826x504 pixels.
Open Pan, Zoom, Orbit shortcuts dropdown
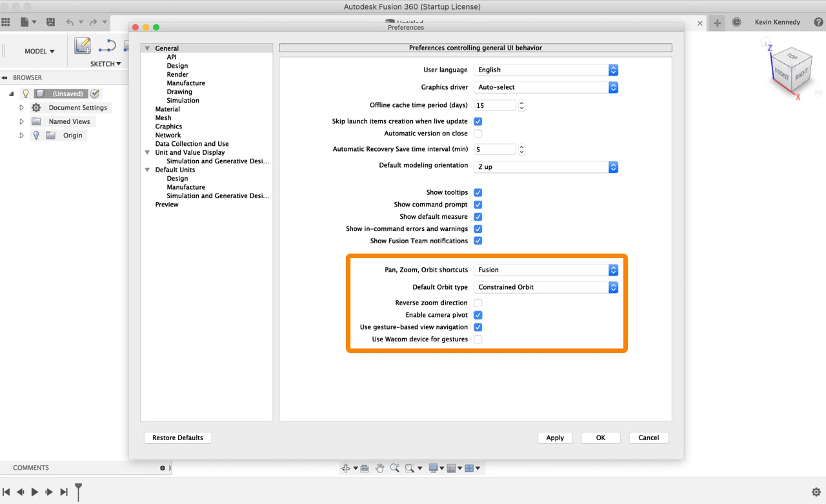click(546, 270)
